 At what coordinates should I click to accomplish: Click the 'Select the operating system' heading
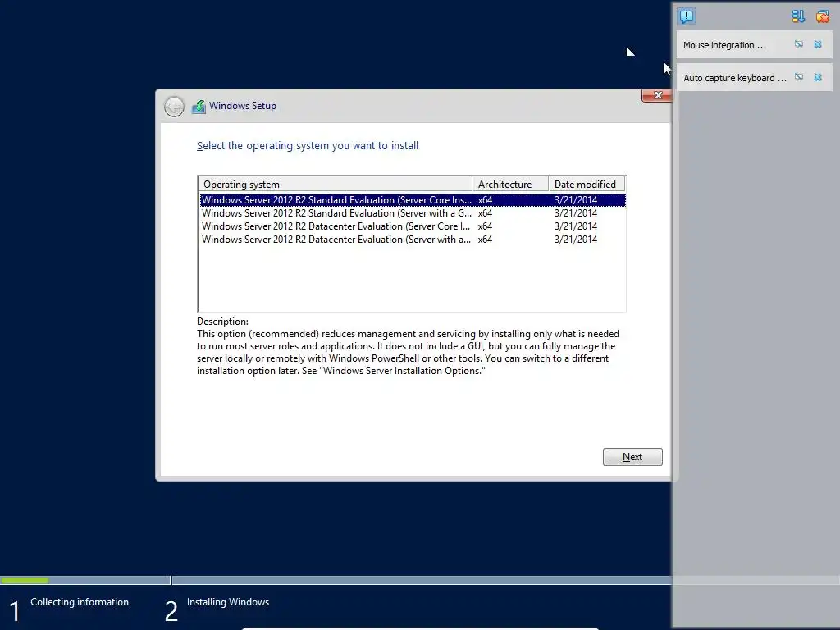point(308,146)
